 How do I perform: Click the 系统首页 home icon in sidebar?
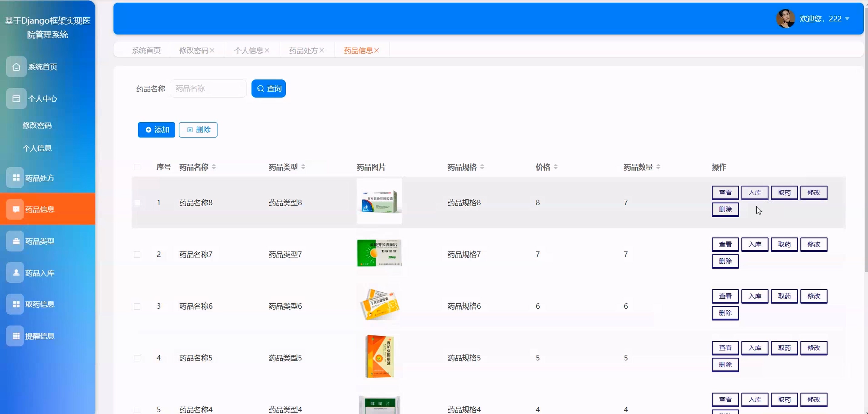(x=16, y=67)
